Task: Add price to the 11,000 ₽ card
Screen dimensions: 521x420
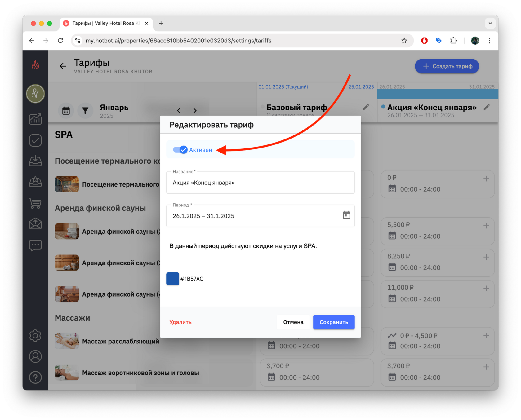Action: [486, 288]
